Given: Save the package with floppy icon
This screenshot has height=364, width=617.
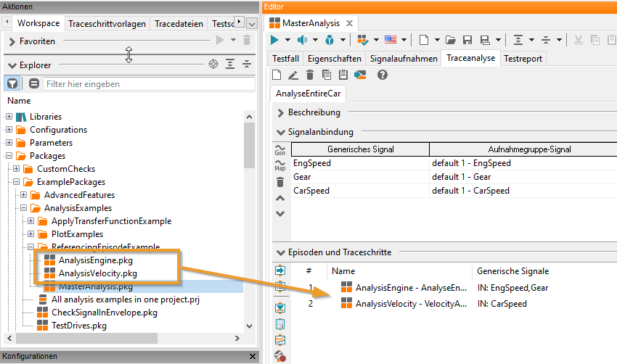Looking at the screenshot, I should click(467, 40).
